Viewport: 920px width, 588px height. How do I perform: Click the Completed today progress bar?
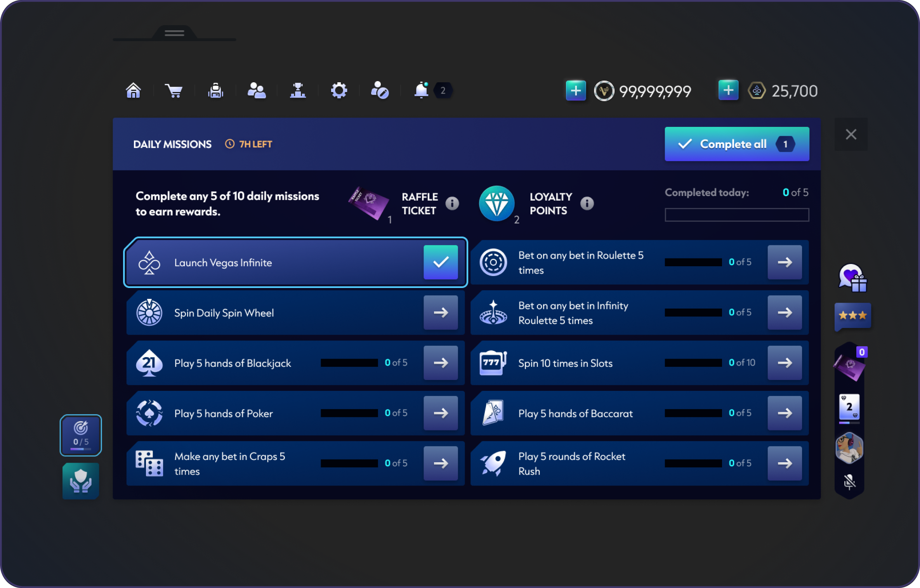[737, 215]
